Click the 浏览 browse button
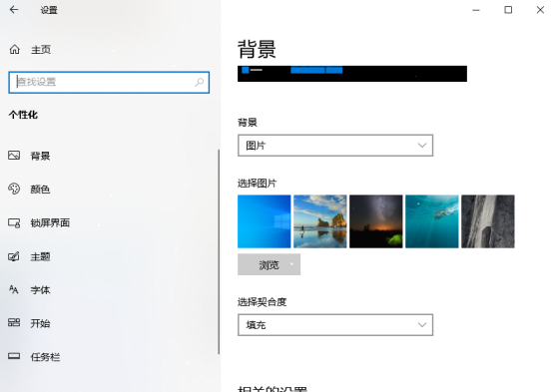 [269, 264]
